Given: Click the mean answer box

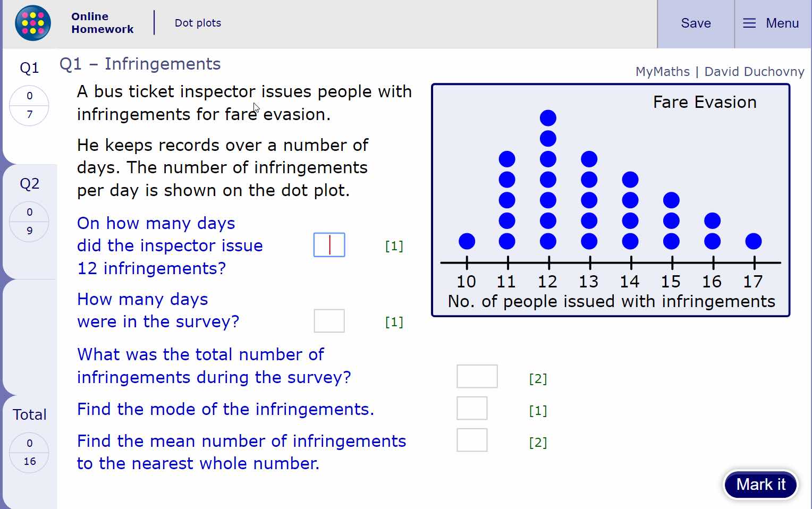Looking at the screenshot, I should (472, 440).
